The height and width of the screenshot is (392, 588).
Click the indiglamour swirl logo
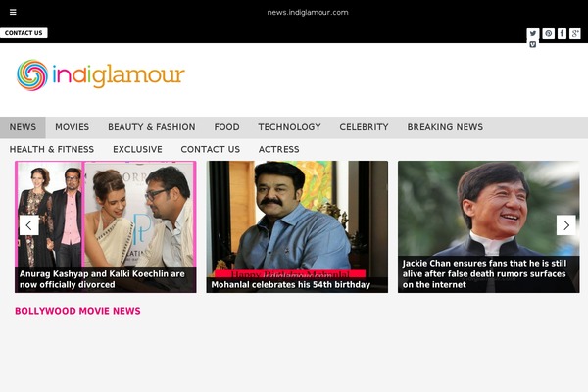tap(32, 75)
